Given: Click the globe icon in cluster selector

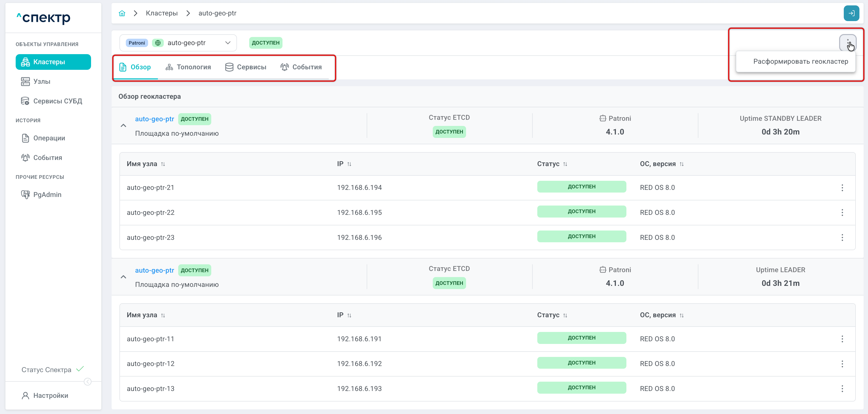Looking at the screenshot, I should click(x=158, y=43).
